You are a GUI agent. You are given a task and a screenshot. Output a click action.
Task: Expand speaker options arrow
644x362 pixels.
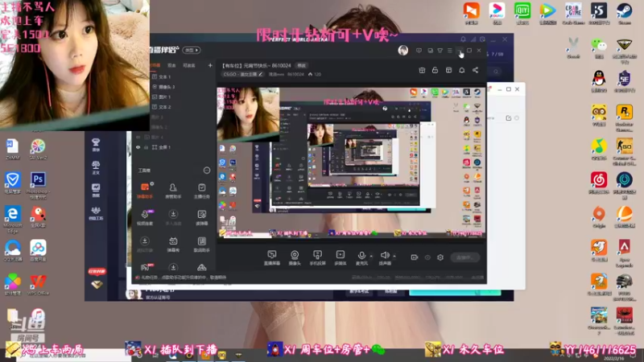coord(394,257)
